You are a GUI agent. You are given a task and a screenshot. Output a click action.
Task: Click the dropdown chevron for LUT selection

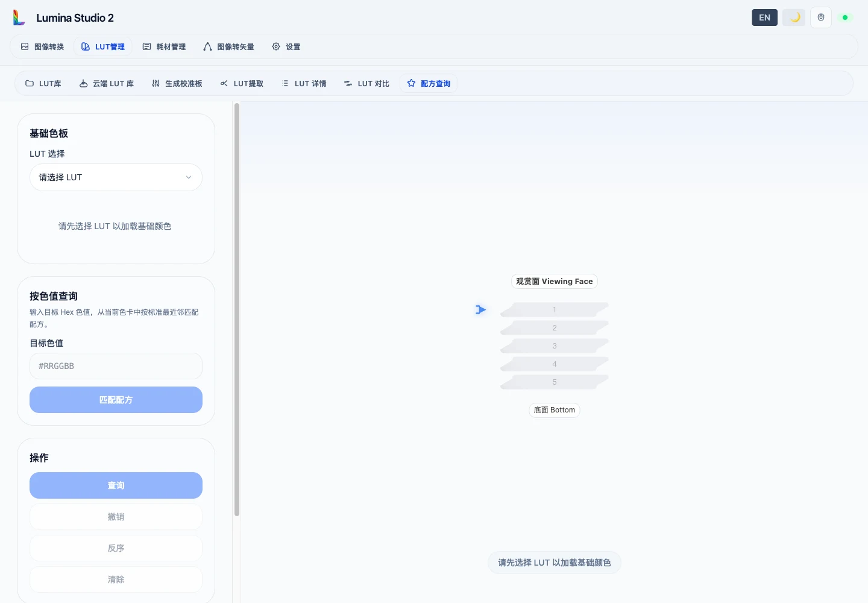tap(189, 177)
